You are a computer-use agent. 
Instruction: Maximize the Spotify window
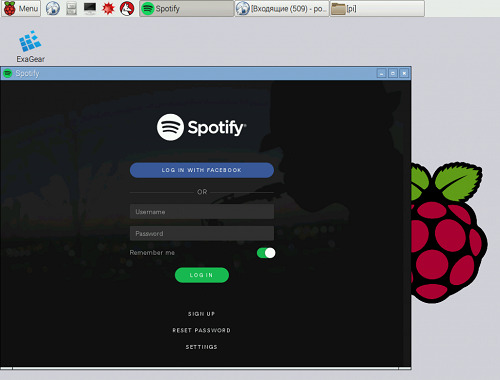coord(393,73)
